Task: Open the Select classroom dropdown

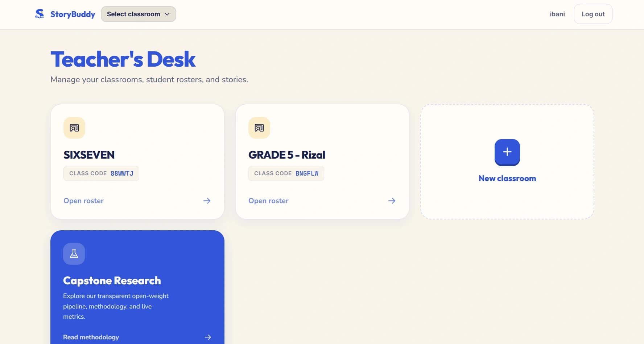Action: point(139,14)
